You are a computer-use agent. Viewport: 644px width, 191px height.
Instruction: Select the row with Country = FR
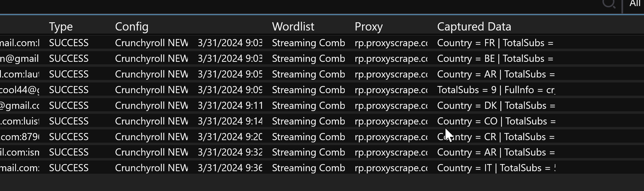pyautogui.click(x=495, y=43)
